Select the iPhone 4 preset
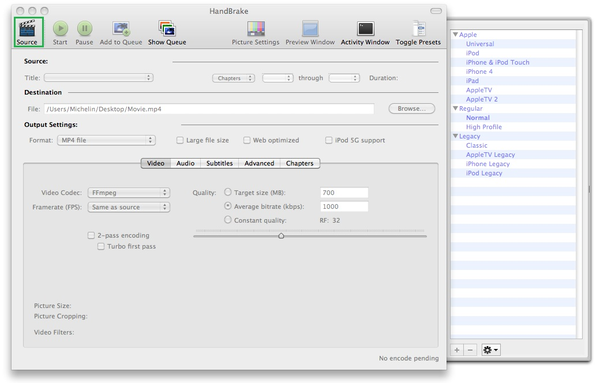This screenshot has width=600, height=383. click(479, 71)
